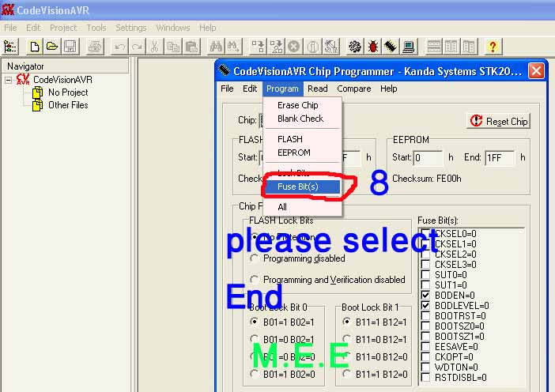Enable the WDTON=0 fuse bit
This screenshot has height=392, width=555.
click(x=425, y=367)
